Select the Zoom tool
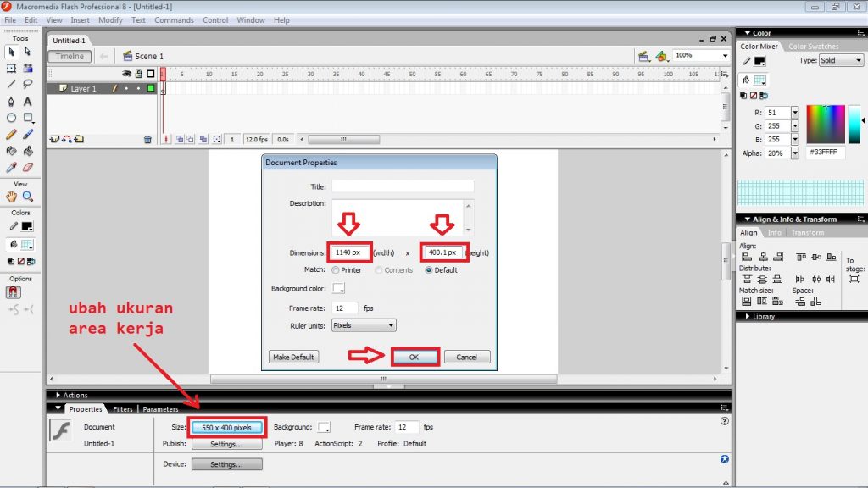 point(28,197)
